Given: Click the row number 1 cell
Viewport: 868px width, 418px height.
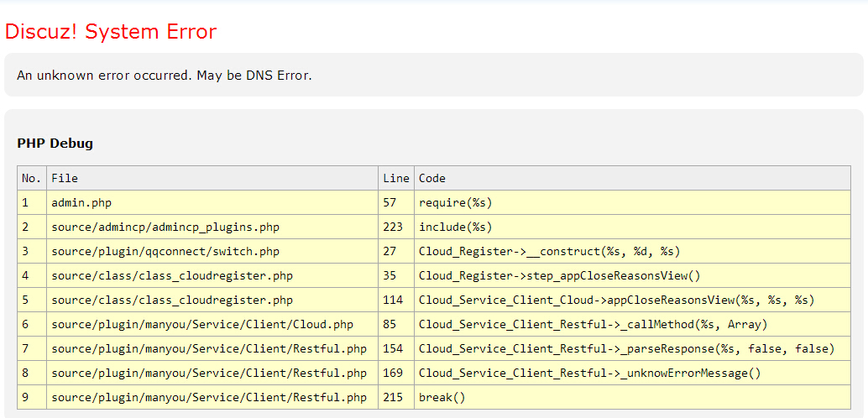Looking at the screenshot, I should click(x=32, y=202).
